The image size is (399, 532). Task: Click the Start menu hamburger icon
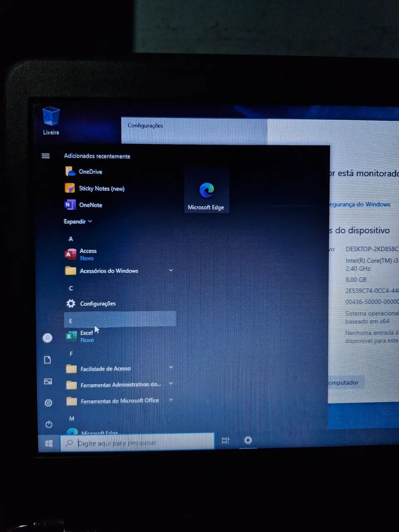point(46,156)
